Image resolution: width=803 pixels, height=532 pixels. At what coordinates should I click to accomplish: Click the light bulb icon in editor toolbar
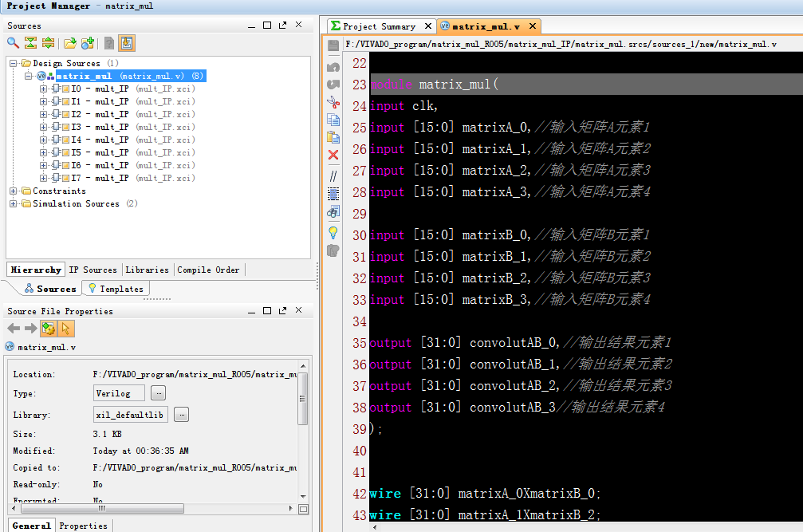(x=333, y=232)
